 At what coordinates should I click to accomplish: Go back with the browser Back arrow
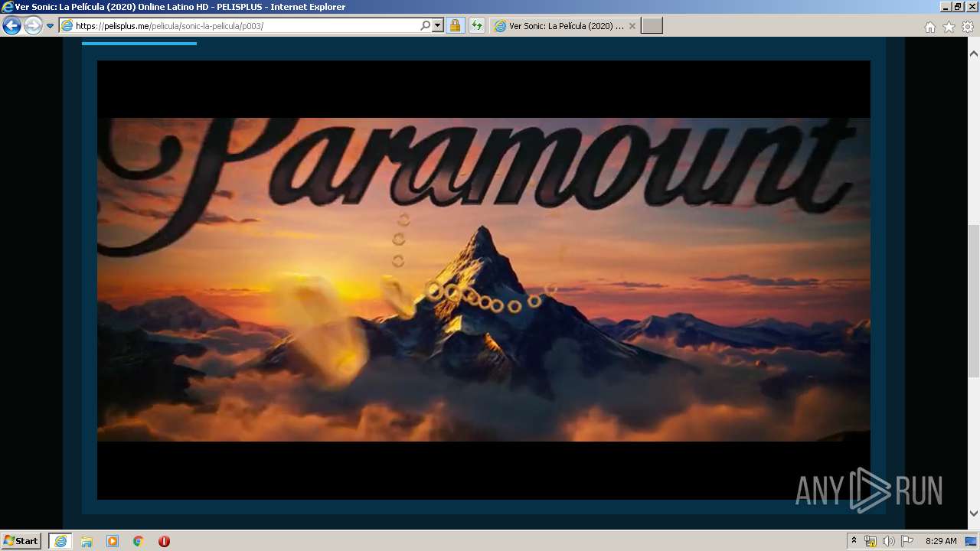point(11,25)
